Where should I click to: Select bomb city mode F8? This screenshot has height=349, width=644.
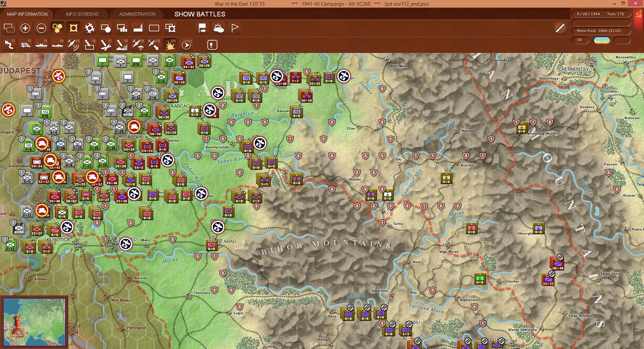pyautogui.click(x=122, y=45)
